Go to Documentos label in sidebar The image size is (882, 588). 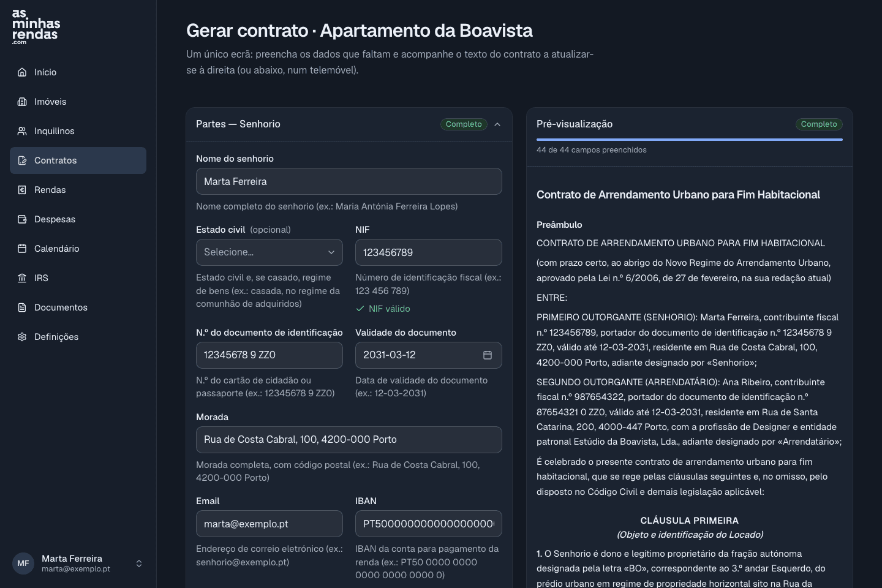(x=61, y=307)
